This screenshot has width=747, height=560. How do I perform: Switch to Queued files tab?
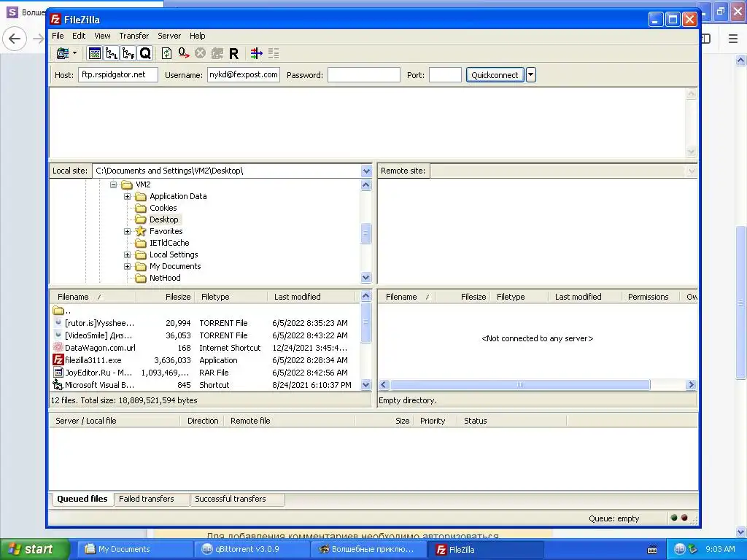(82, 499)
